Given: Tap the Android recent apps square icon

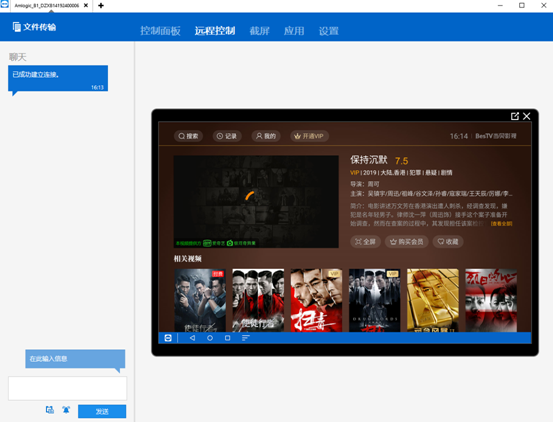Looking at the screenshot, I should (x=227, y=338).
